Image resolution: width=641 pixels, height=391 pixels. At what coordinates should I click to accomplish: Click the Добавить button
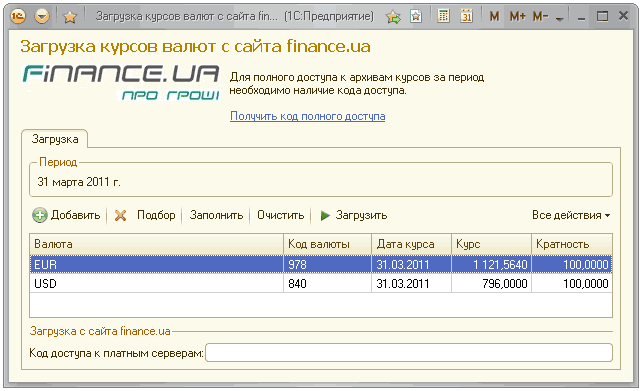tap(66, 215)
